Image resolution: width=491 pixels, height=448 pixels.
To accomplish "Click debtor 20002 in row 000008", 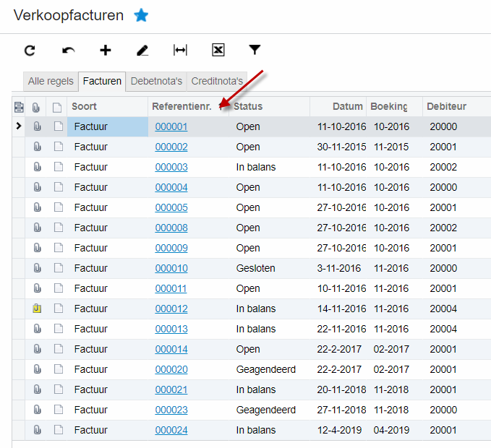I will pyautogui.click(x=443, y=228).
